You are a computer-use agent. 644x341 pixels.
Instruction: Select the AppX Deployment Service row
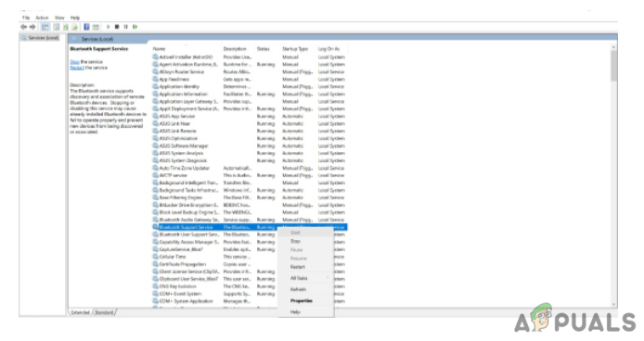250,108
